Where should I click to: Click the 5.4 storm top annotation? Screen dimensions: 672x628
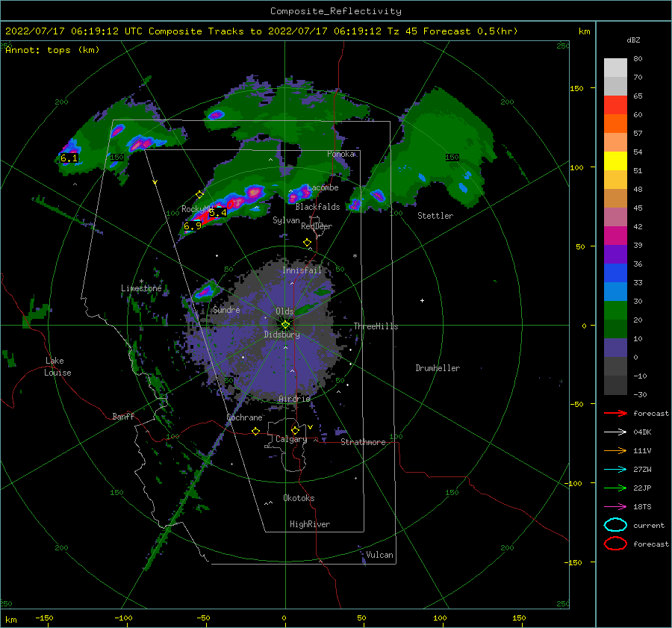(x=218, y=213)
